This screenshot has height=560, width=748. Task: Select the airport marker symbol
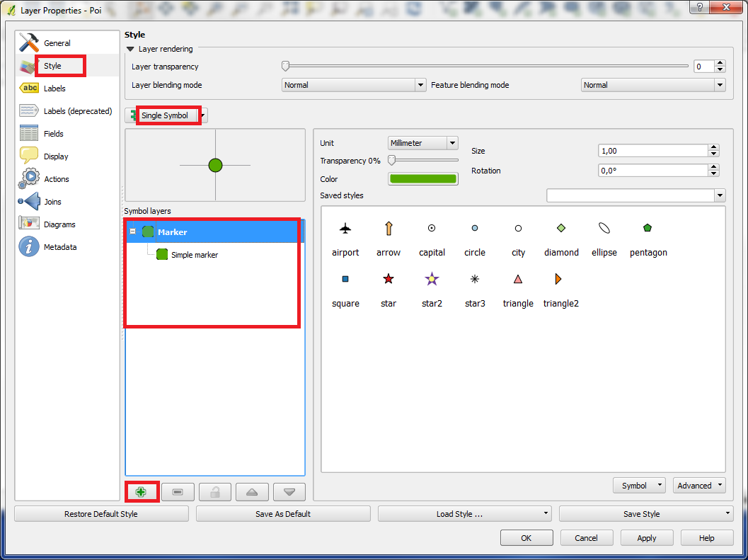(345, 229)
